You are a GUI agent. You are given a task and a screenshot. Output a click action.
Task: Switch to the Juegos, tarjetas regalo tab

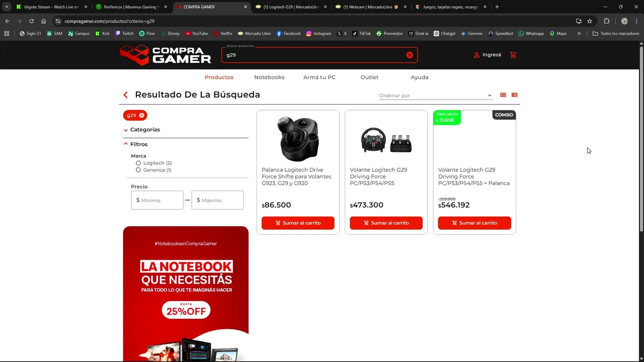450,7
